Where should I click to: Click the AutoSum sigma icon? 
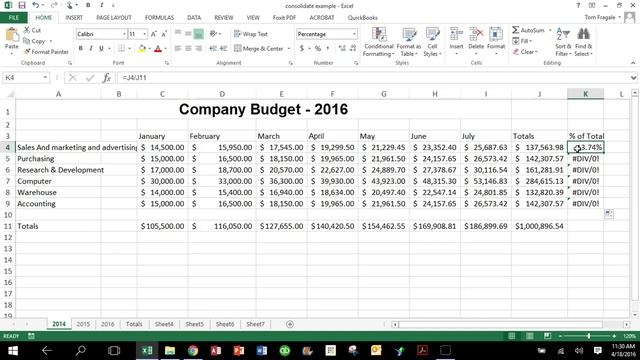point(516,30)
